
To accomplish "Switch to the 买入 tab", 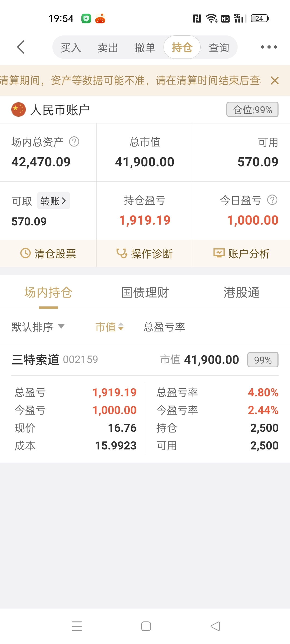I will click(x=71, y=47).
